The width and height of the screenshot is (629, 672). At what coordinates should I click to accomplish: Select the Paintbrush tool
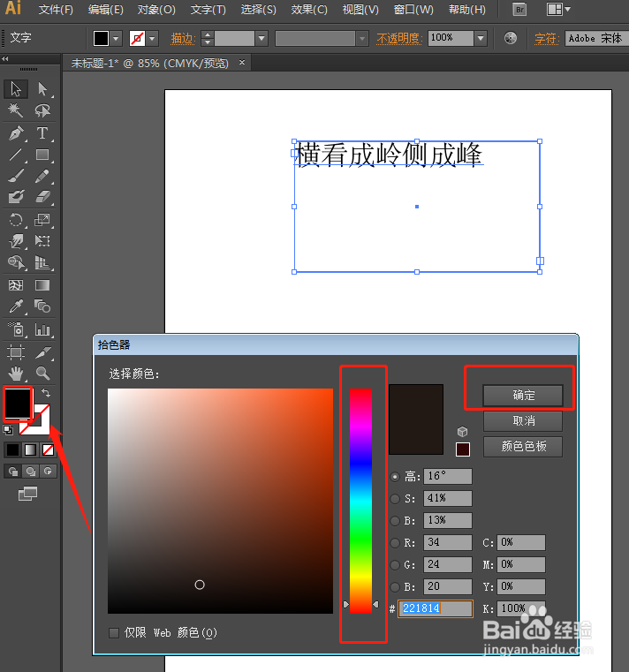click(x=16, y=176)
